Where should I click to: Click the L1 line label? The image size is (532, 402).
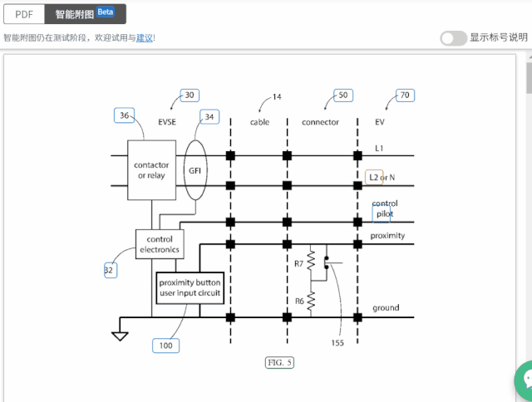(x=379, y=148)
